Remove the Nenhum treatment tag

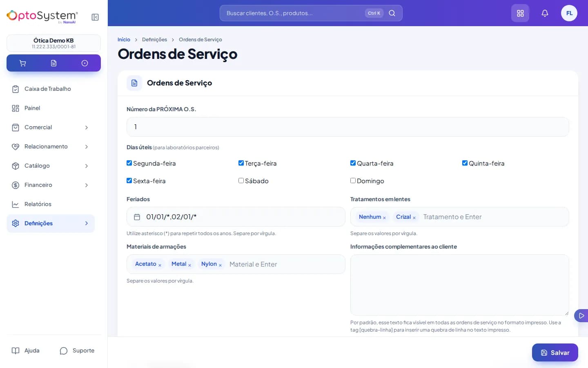[x=384, y=218]
